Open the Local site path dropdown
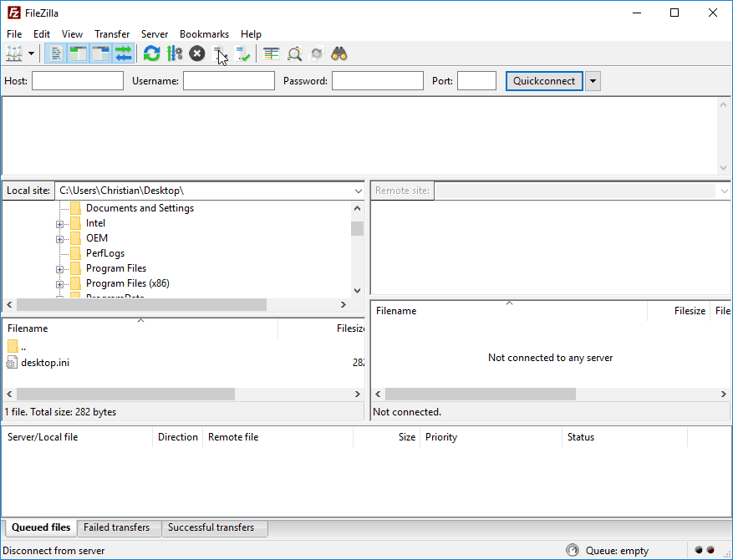The height and width of the screenshot is (560, 733). click(357, 191)
